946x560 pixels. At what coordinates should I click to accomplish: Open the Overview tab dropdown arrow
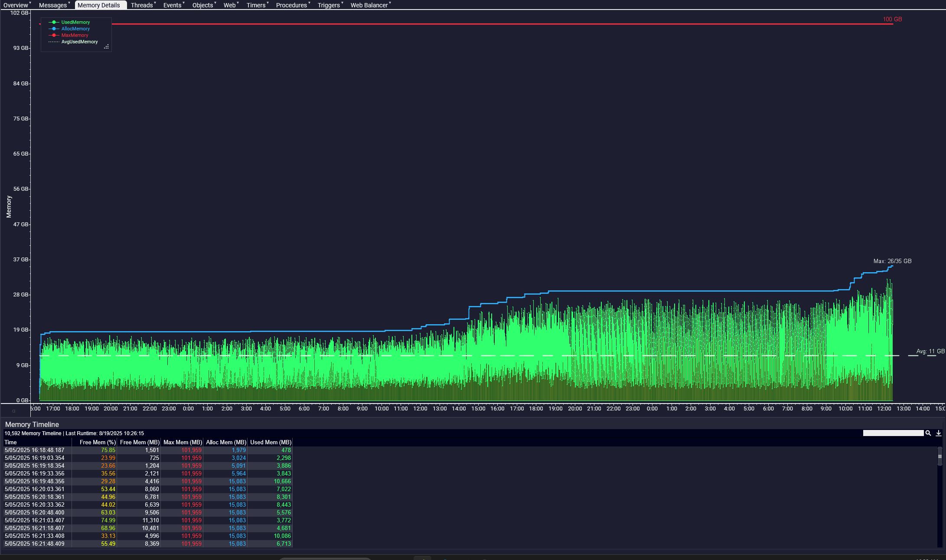click(30, 3)
